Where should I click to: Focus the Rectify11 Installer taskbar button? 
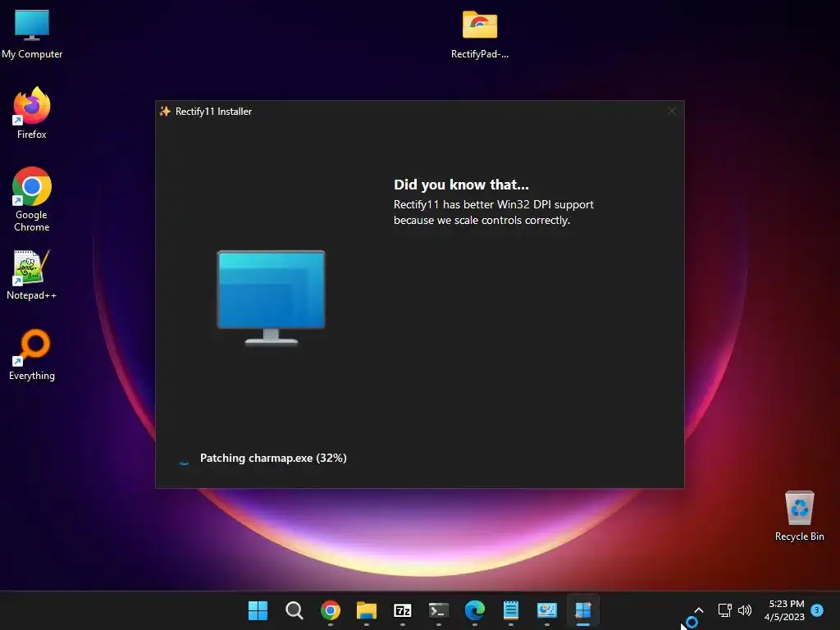583,610
